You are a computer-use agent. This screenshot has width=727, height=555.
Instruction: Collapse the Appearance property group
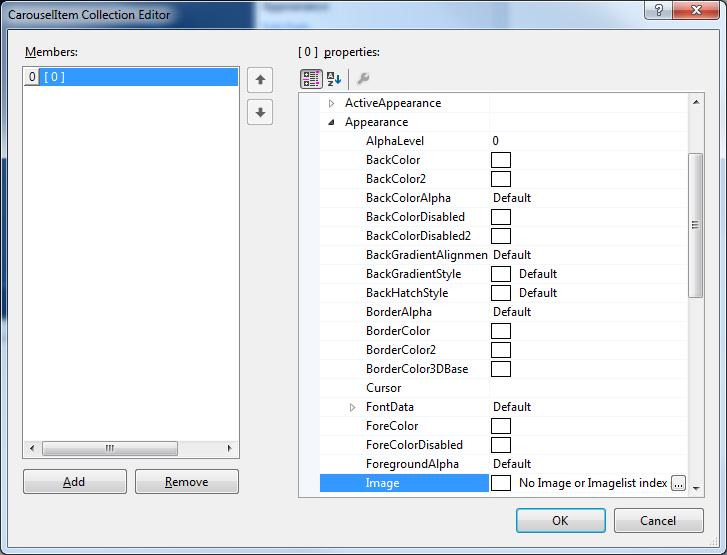click(331, 122)
